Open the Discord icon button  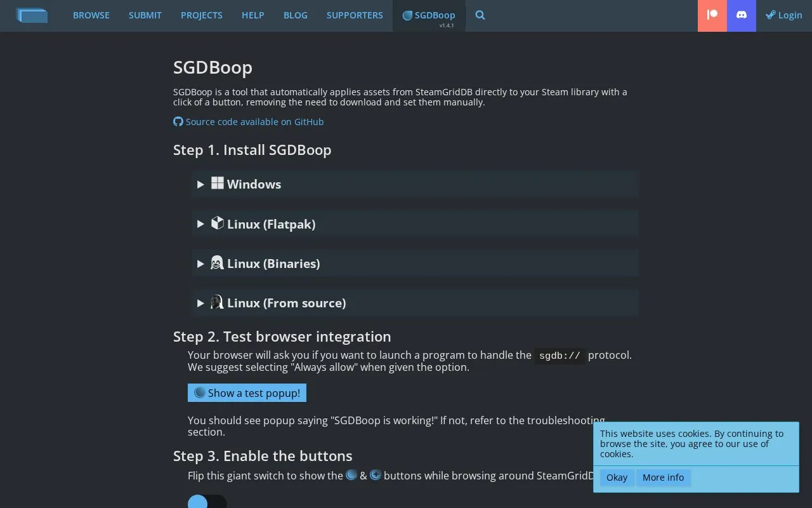click(742, 15)
